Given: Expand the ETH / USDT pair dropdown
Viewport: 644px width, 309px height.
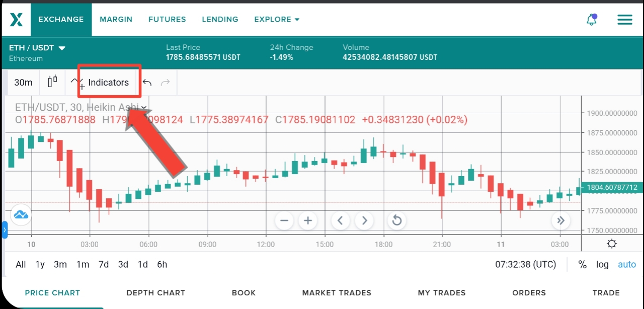Looking at the screenshot, I should (x=37, y=48).
